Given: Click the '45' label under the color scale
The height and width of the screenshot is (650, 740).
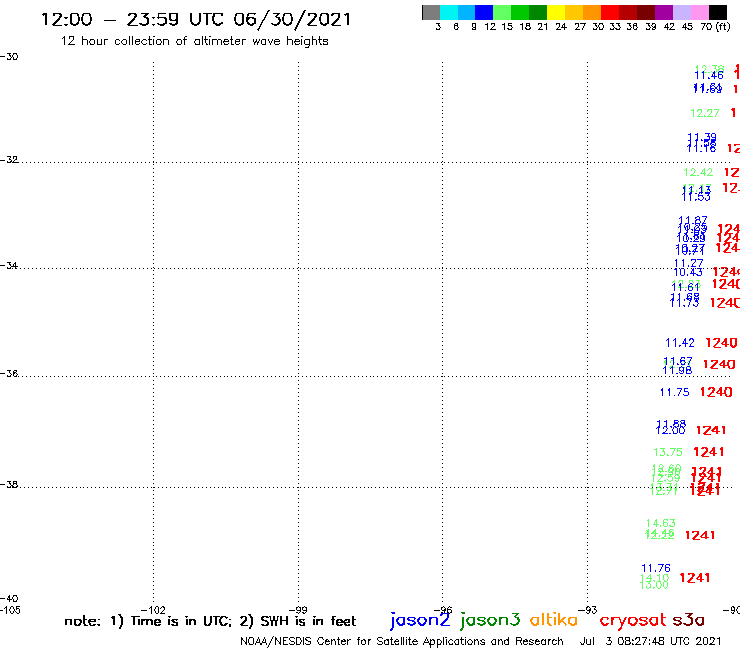Looking at the screenshot, I should point(687,27).
